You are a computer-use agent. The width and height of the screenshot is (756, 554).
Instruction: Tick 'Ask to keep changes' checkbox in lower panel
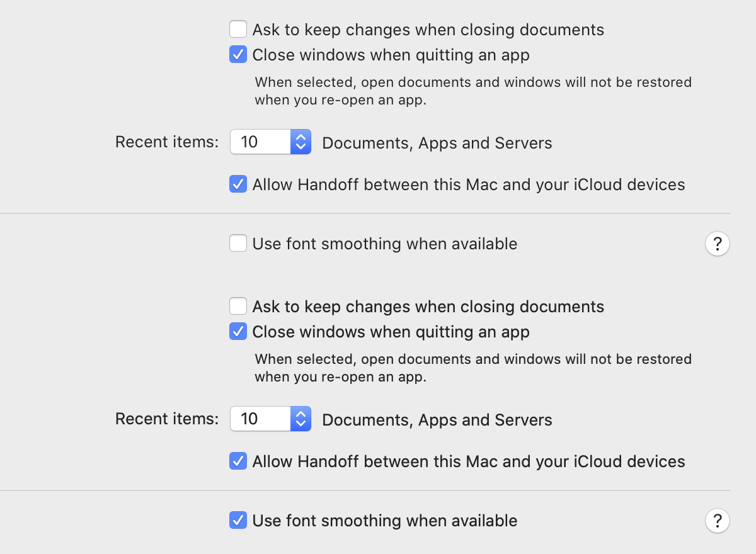point(238,307)
